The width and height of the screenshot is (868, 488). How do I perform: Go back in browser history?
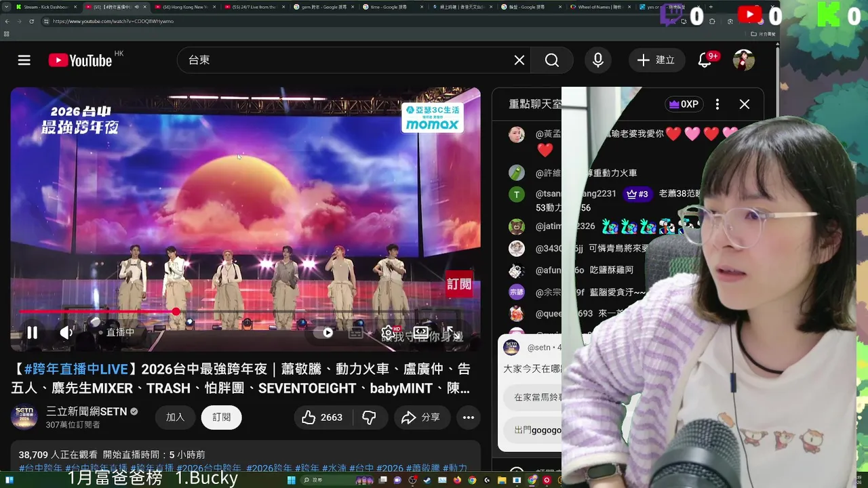pyautogui.click(x=7, y=21)
